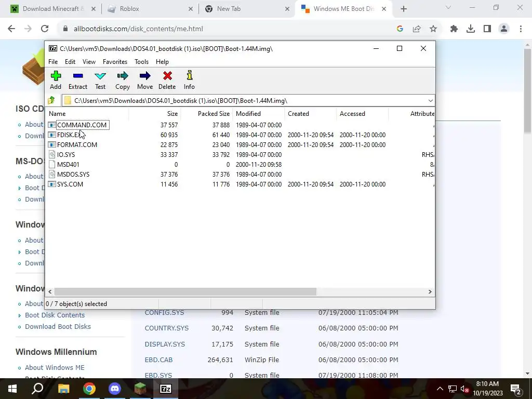The image size is (532, 399).
Task: Select the MSD401 blank file icon
Action: tap(52, 164)
